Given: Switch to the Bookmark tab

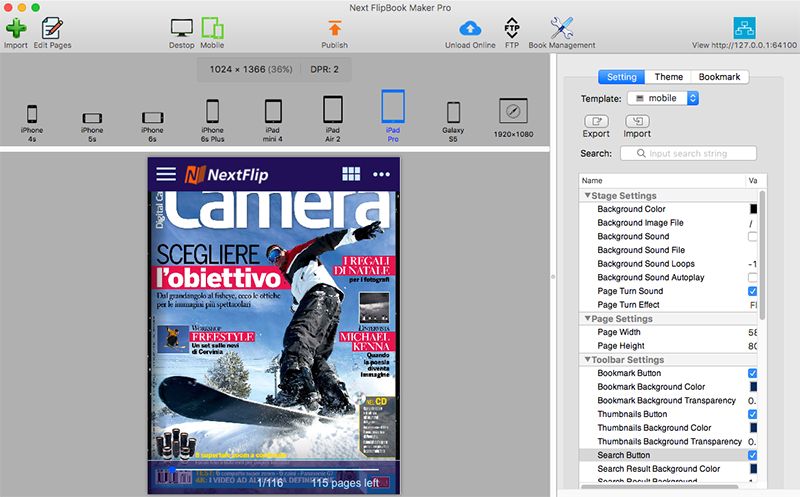Looking at the screenshot, I should [x=719, y=77].
